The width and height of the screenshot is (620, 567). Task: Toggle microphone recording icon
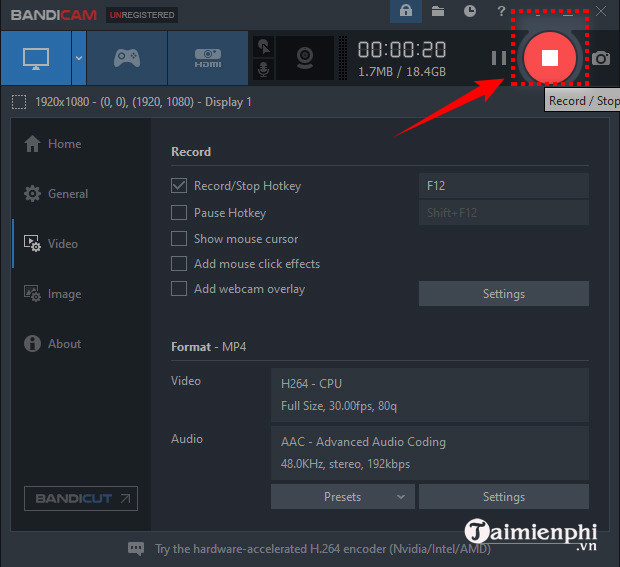pos(263,70)
